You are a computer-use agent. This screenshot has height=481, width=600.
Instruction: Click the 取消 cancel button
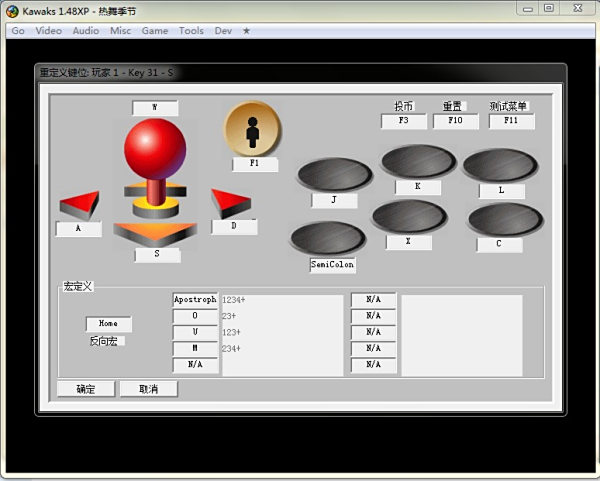(x=148, y=389)
